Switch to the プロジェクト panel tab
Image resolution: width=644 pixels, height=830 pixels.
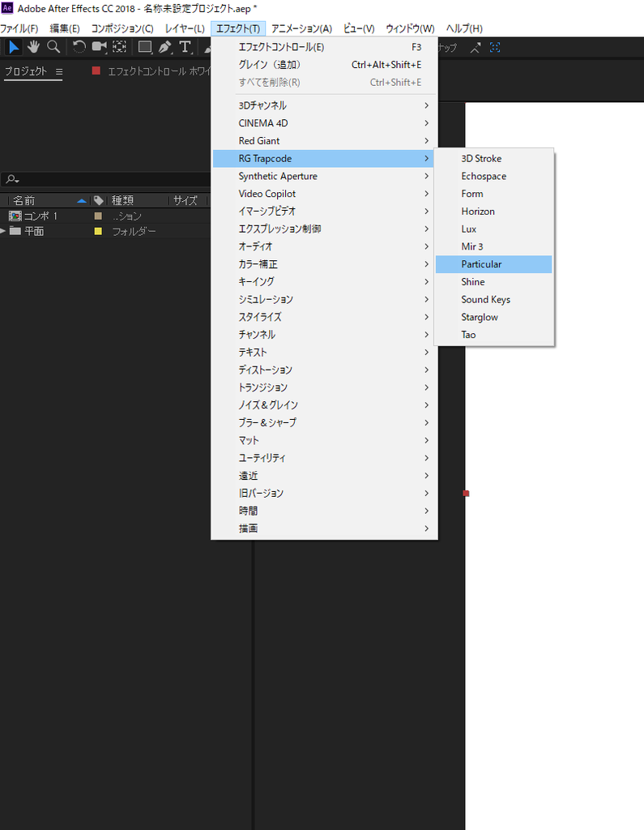pyautogui.click(x=26, y=71)
